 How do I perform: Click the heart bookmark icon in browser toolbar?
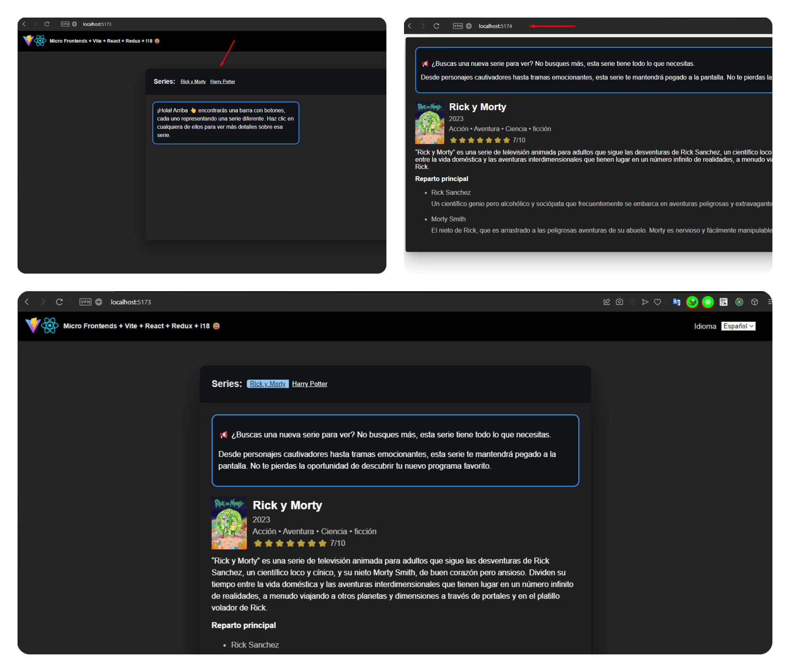pyautogui.click(x=657, y=302)
